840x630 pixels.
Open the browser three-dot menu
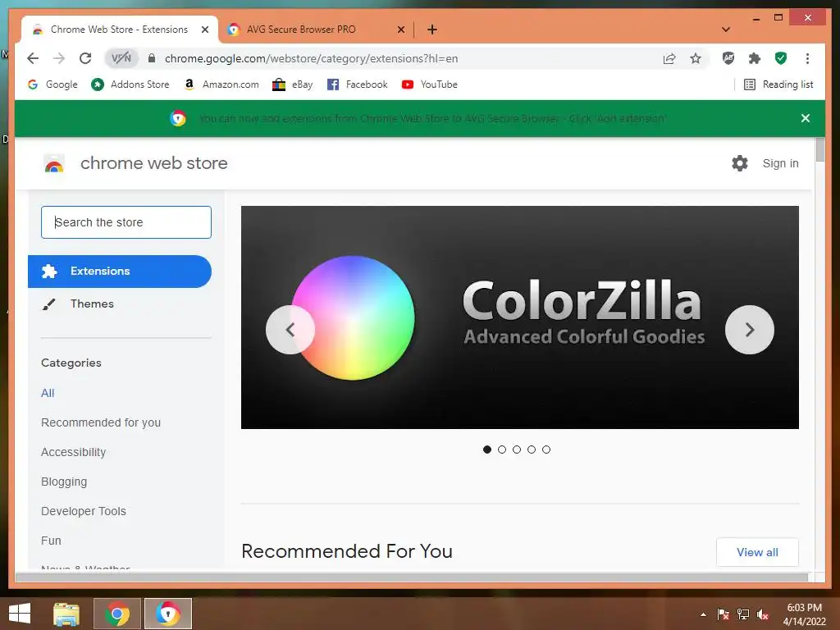click(807, 58)
